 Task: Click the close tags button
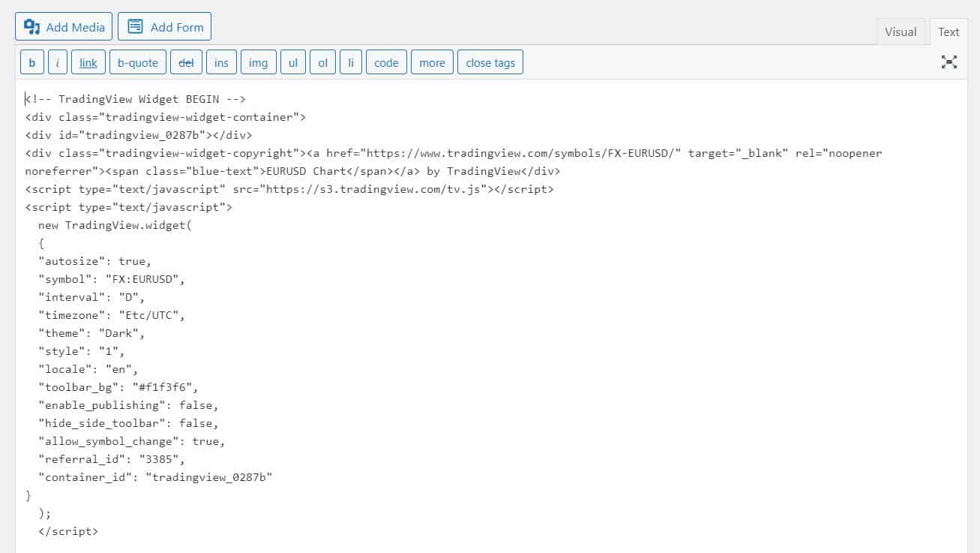click(490, 62)
